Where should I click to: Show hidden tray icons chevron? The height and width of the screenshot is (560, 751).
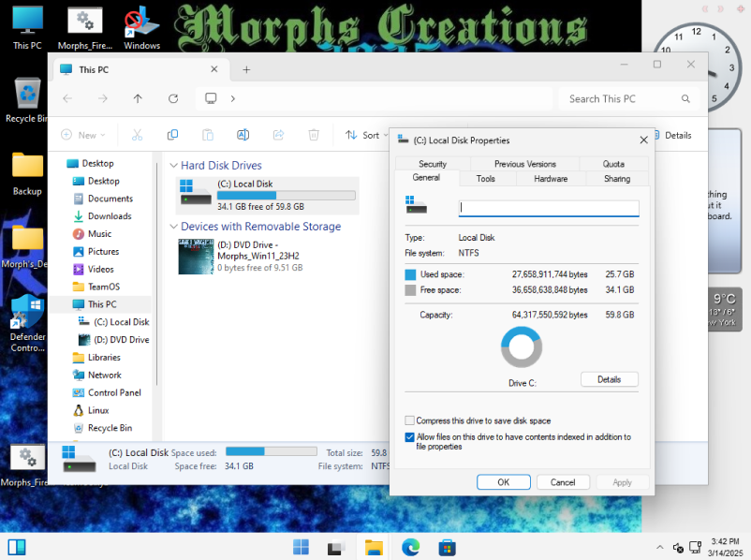[660, 547]
